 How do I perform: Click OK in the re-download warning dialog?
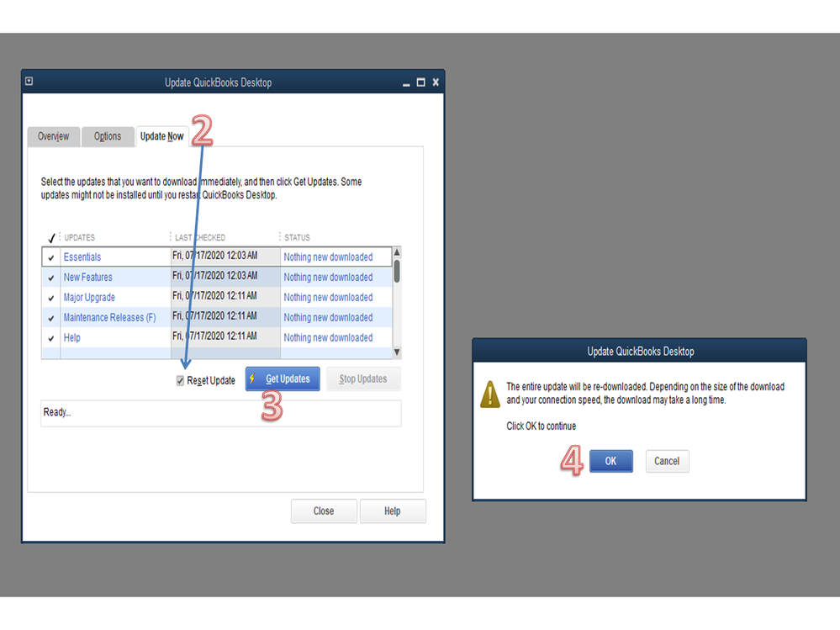pos(610,461)
